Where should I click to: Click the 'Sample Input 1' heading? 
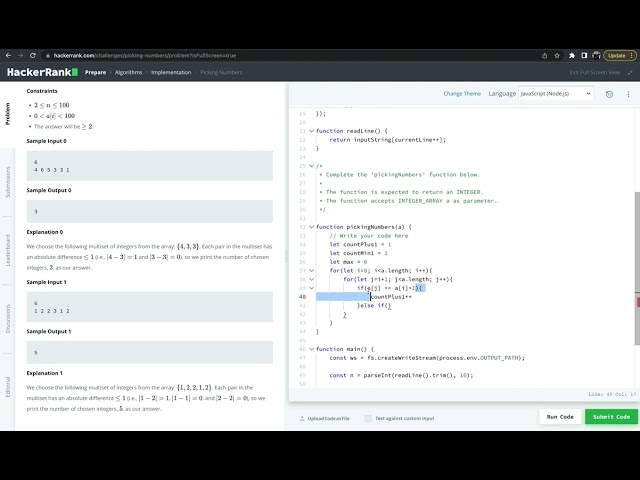click(x=47, y=282)
